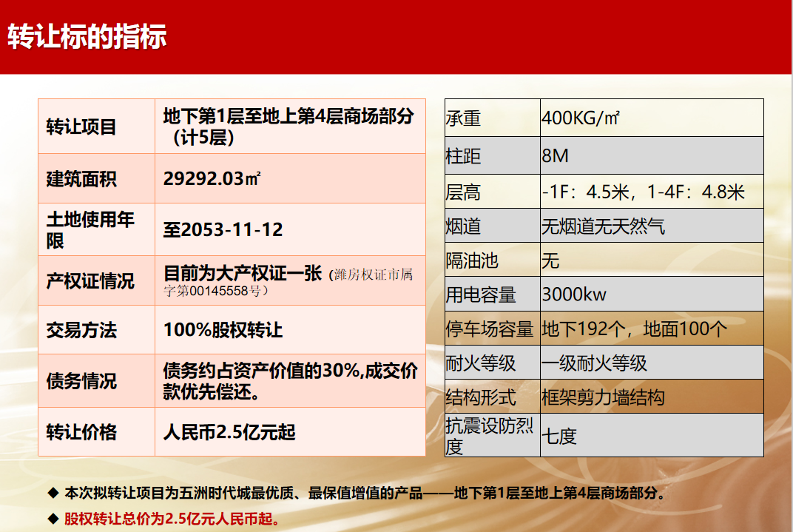Click the 交易方法 label cell
This screenshot has height=532, width=793.
[97, 330]
